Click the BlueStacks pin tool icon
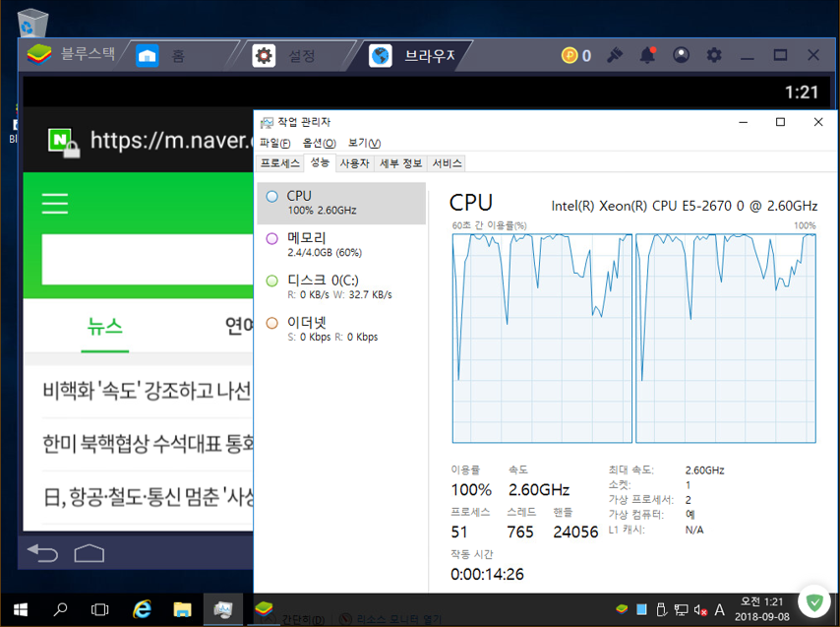 615,55
